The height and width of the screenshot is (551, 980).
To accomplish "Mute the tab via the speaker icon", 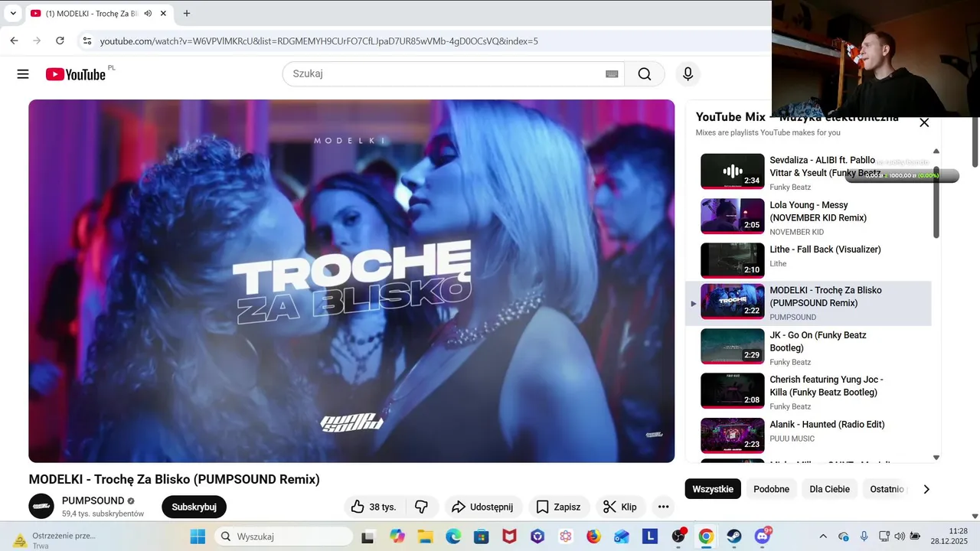I will 148,13.
